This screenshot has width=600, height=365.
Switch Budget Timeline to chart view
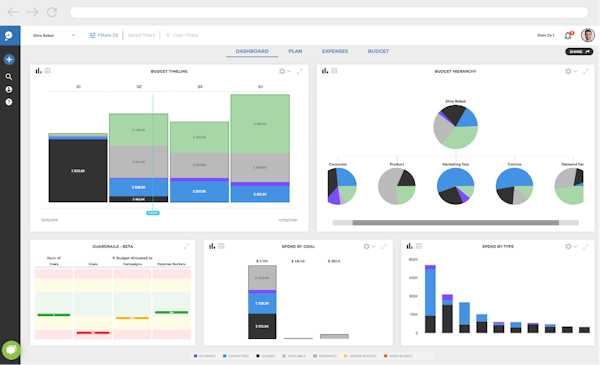(38, 71)
